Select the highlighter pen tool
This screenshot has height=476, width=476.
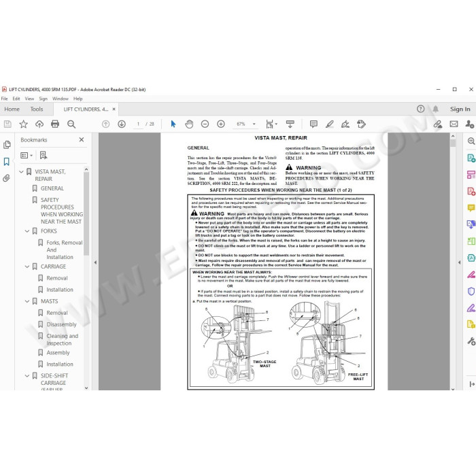coord(329,124)
